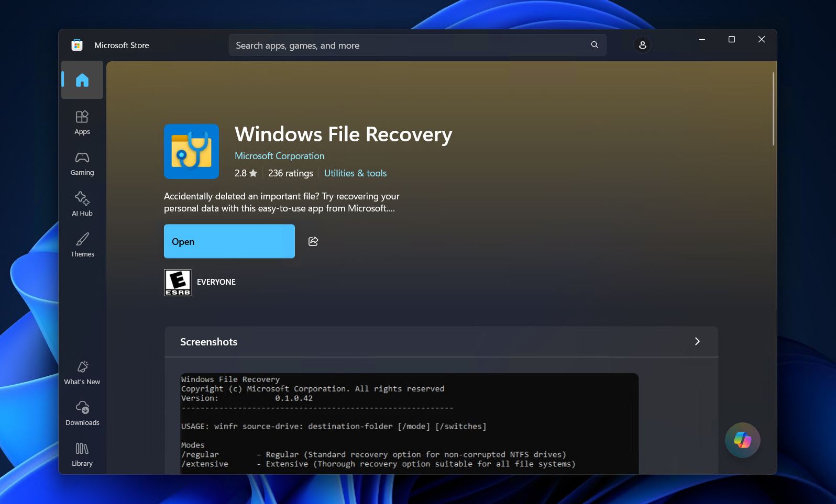Image resolution: width=836 pixels, height=504 pixels.
Task: Open the user account profile button
Action: pos(642,45)
